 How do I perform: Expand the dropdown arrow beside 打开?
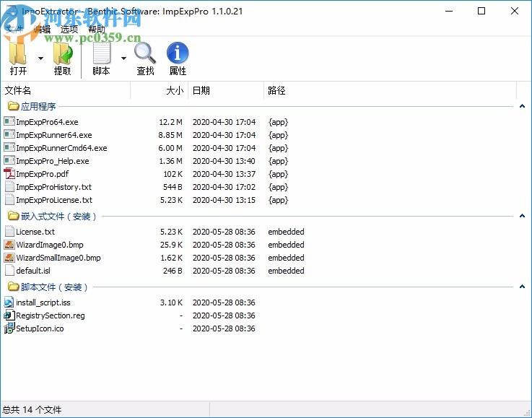coord(40,58)
